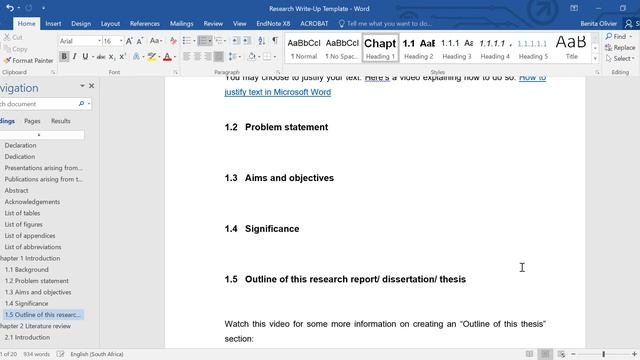Apply bullet list
Screen dimensions: 640x360
point(187,40)
